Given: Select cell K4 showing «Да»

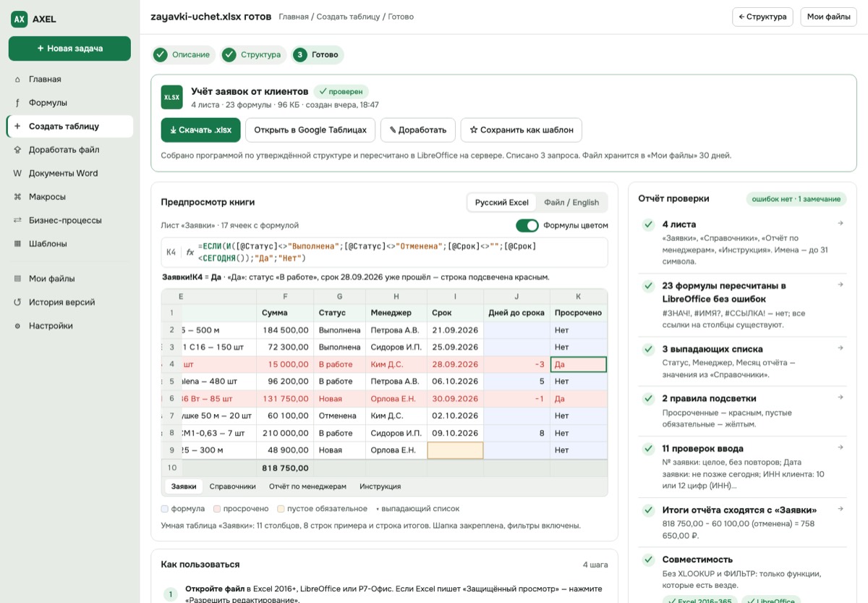Looking at the screenshot, I should tap(579, 364).
